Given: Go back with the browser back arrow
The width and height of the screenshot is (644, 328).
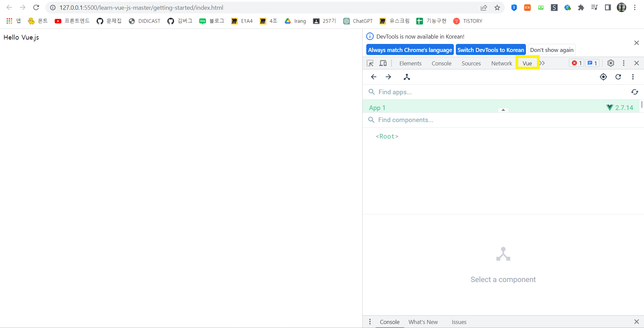Looking at the screenshot, I should tap(9, 7).
